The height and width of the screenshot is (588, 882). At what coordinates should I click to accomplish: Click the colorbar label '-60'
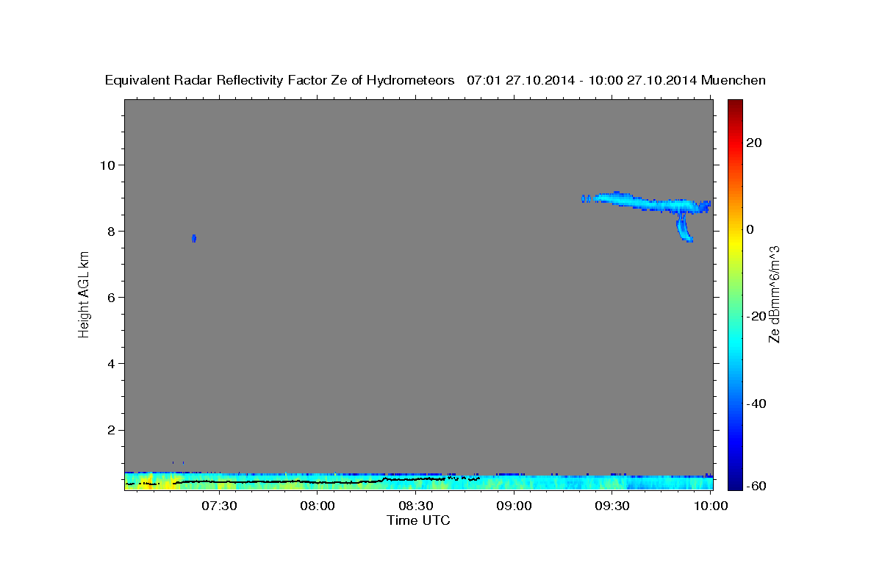click(756, 486)
